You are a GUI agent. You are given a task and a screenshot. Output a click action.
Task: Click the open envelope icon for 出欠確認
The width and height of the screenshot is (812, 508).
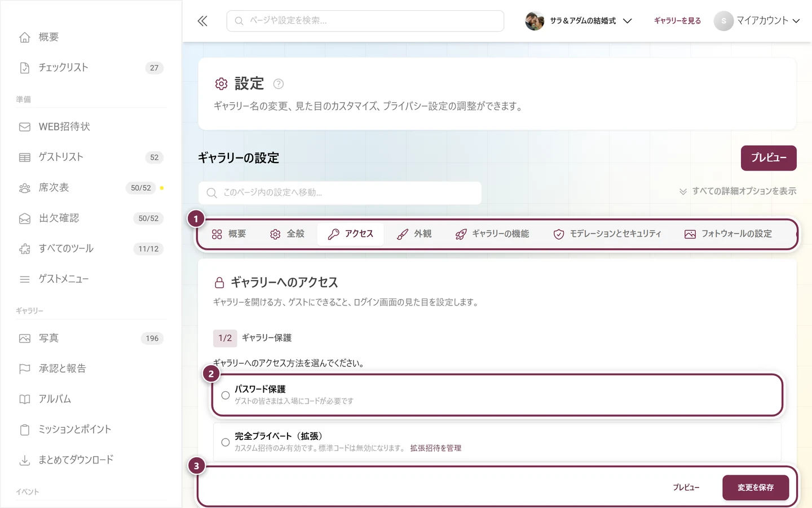pos(25,218)
